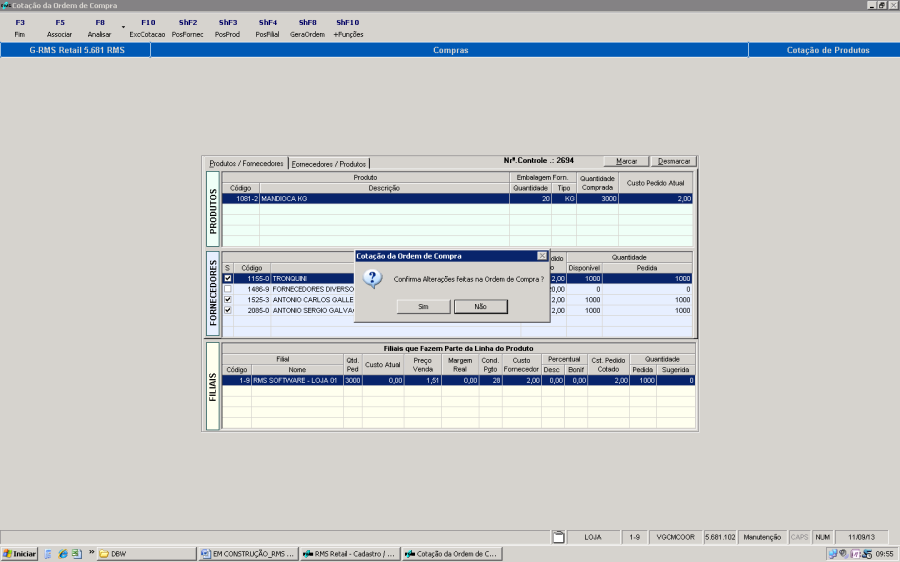Open ShF10 +Funções in the toolbar
The image size is (900, 562).
348,28
